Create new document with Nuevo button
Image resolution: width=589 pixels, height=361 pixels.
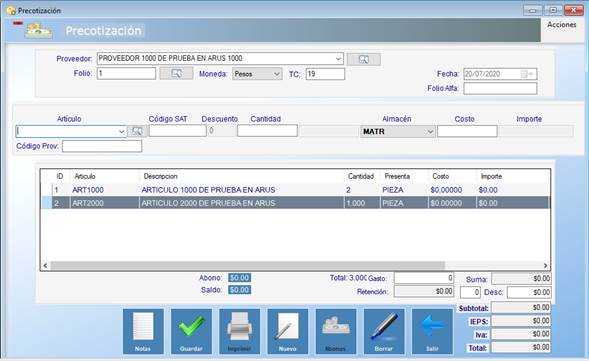click(287, 331)
